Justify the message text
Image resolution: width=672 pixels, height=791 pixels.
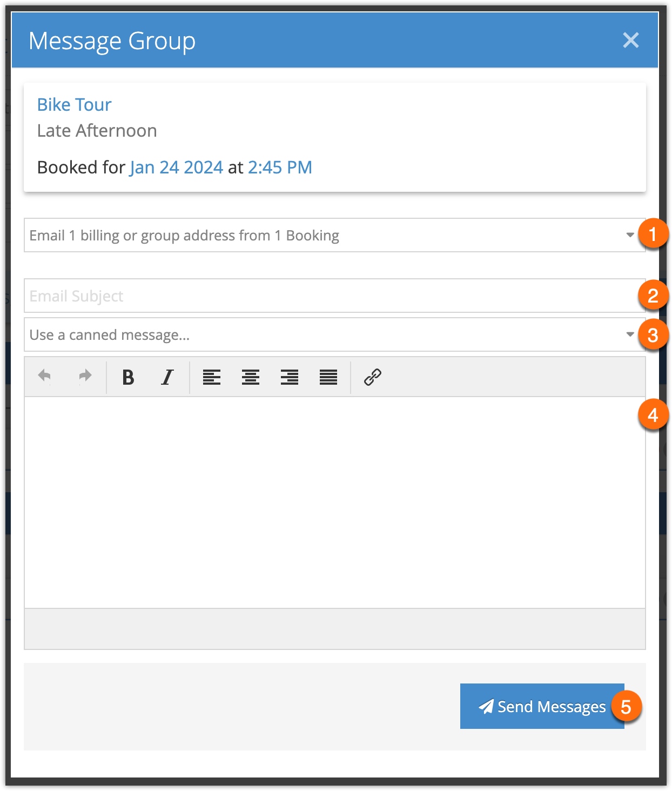328,377
